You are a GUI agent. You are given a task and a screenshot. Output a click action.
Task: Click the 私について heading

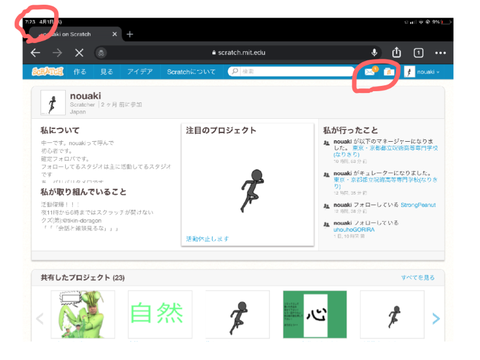click(x=60, y=130)
